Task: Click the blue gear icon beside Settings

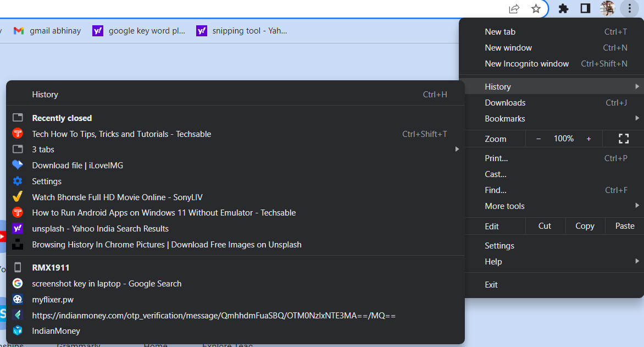Action: (18, 181)
